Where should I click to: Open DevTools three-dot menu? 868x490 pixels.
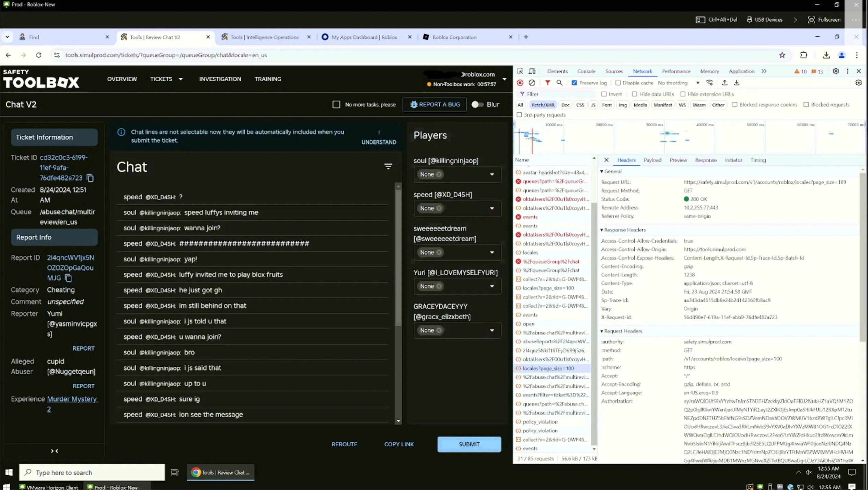pyautogui.click(x=847, y=71)
